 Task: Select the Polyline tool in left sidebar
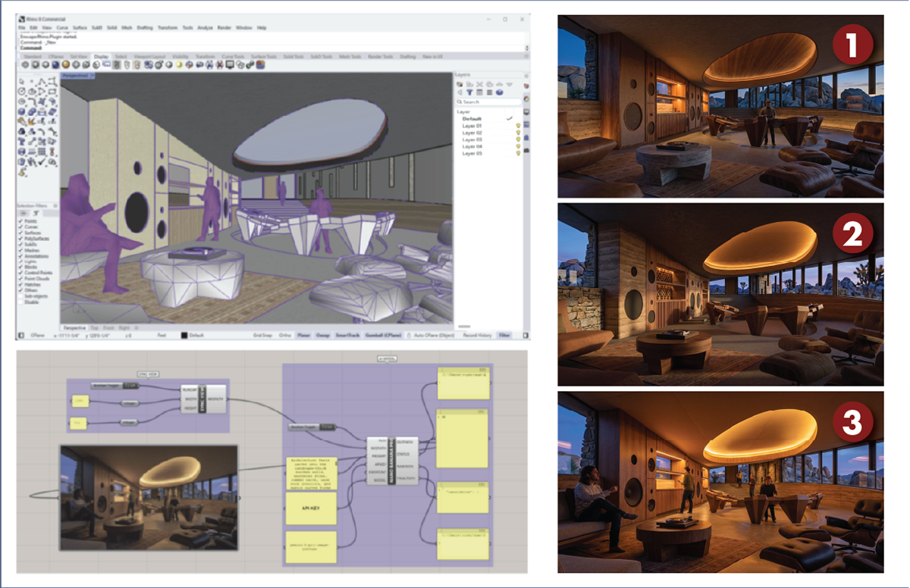click(42, 82)
